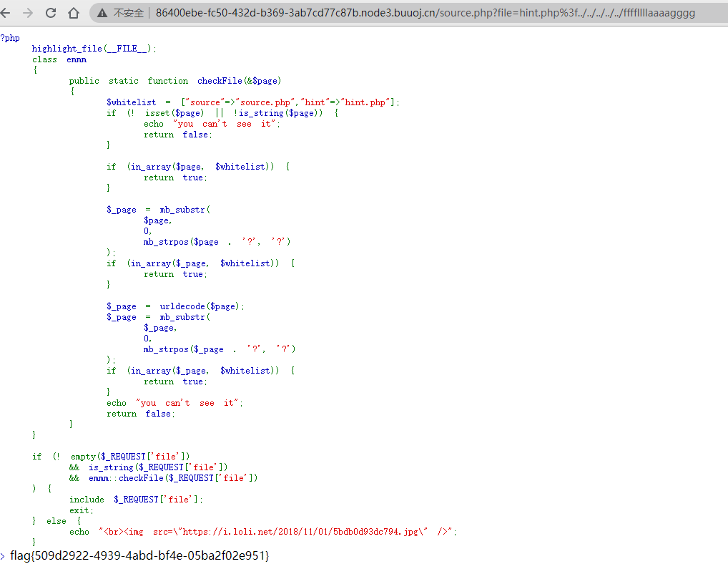Click the flag{509d2922-...} output text
Viewport: 728px width, 564px height.
pos(139,555)
